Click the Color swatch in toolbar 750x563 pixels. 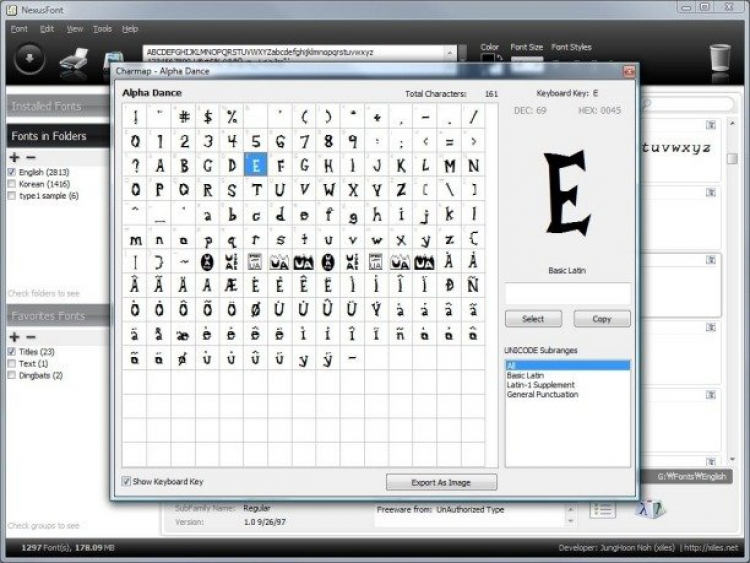pyautogui.click(x=487, y=58)
